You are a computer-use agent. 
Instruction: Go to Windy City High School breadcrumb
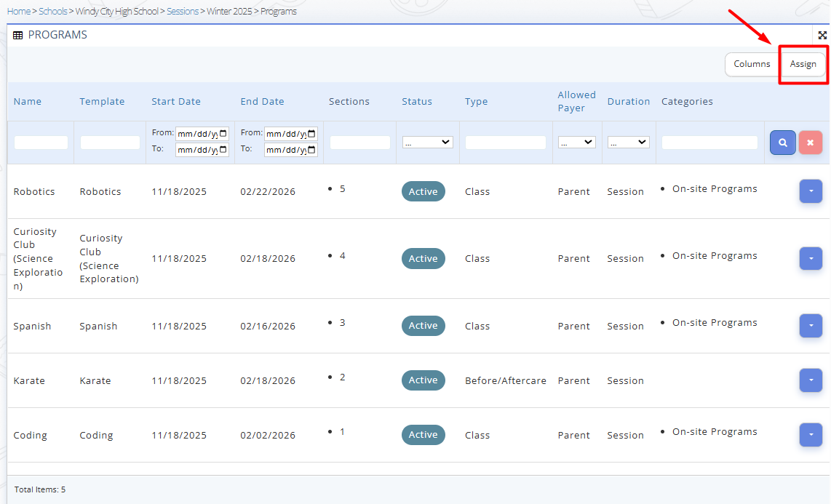tap(116, 12)
